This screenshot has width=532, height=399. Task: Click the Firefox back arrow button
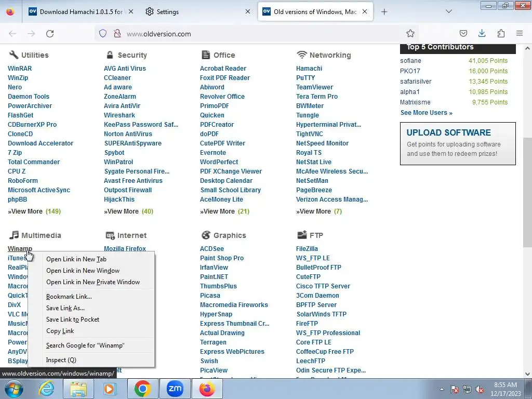point(12,34)
